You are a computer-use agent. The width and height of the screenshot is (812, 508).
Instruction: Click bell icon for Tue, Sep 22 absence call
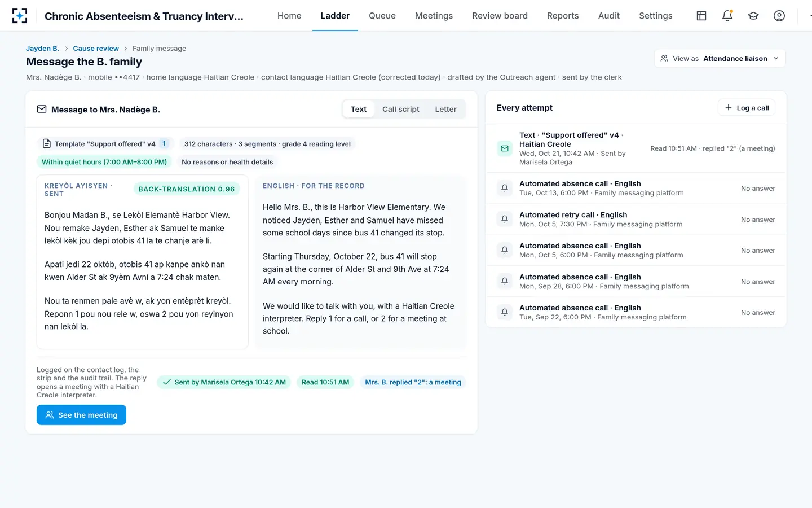pos(505,312)
